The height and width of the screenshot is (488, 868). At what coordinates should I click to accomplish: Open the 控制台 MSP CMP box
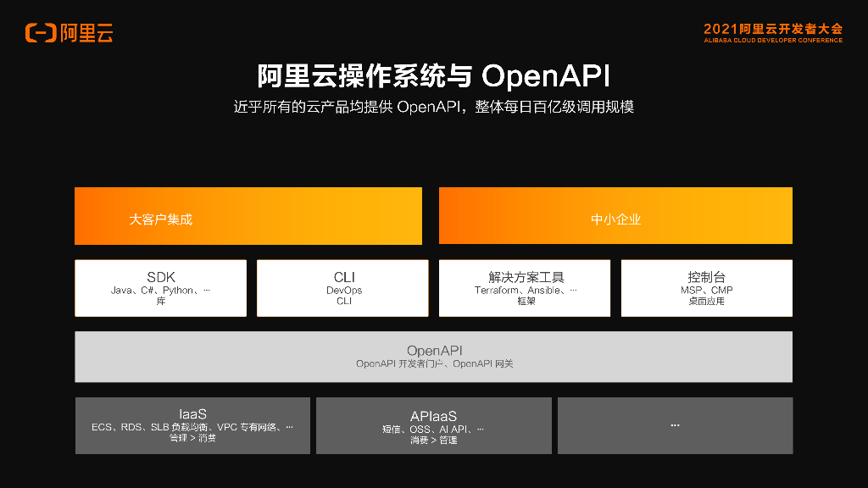[707, 288]
